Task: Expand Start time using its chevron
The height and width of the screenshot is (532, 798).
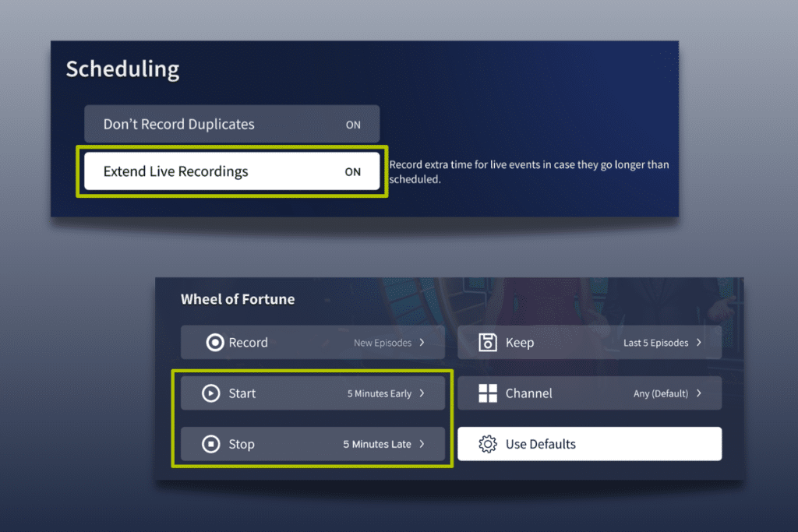Action: 422,393
